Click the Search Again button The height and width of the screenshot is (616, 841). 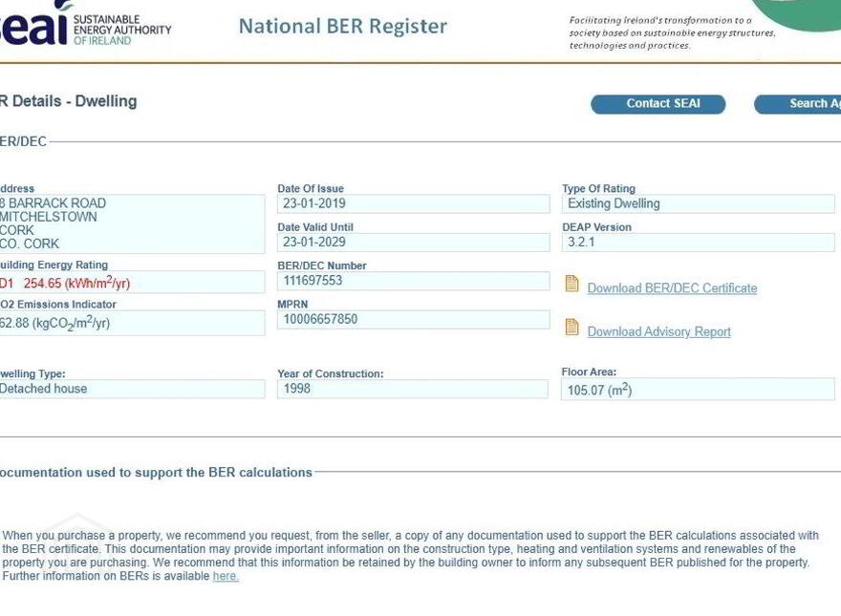(798, 104)
